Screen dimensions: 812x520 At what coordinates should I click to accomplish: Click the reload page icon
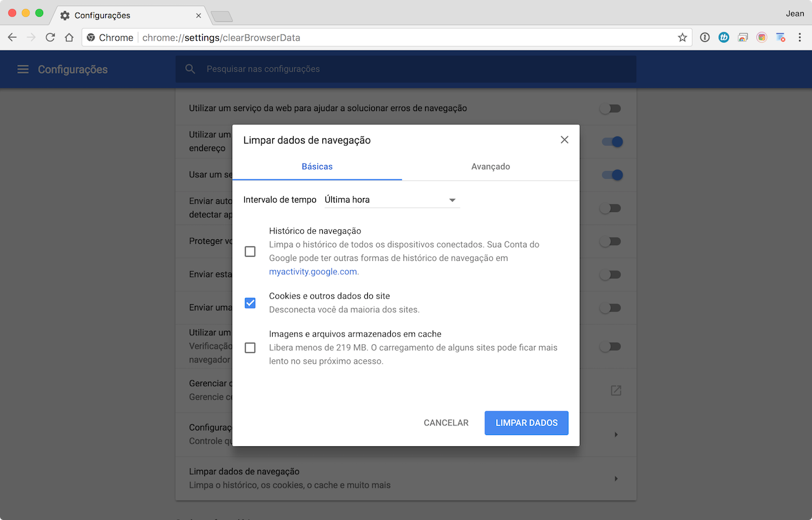50,37
